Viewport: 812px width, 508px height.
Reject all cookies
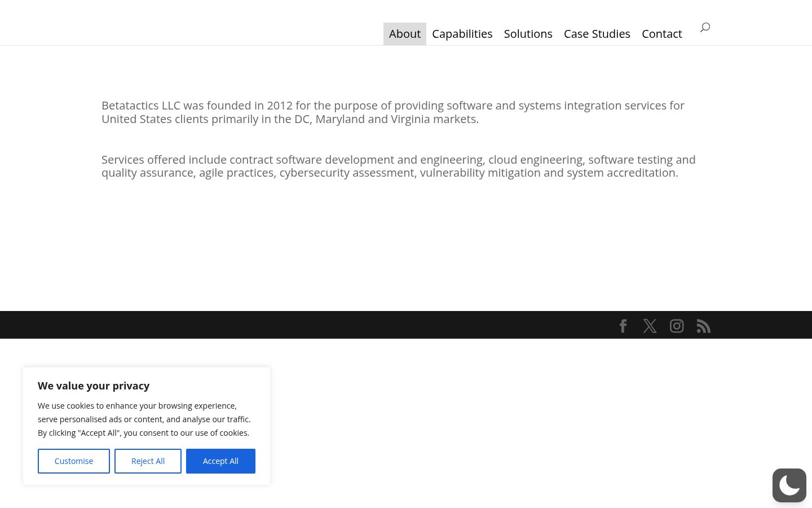click(148, 461)
